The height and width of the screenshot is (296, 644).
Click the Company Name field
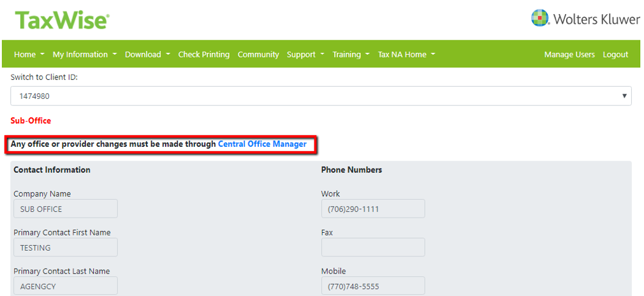click(x=66, y=209)
